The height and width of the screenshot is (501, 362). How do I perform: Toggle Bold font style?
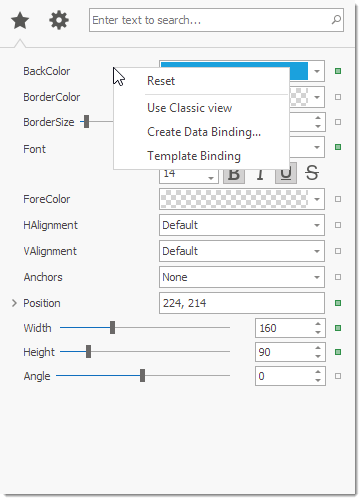click(x=234, y=174)
